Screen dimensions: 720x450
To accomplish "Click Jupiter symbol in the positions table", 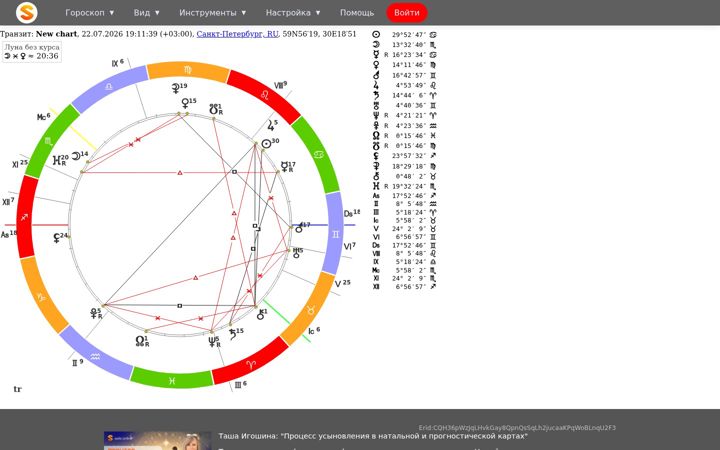I will click(376, 85).
